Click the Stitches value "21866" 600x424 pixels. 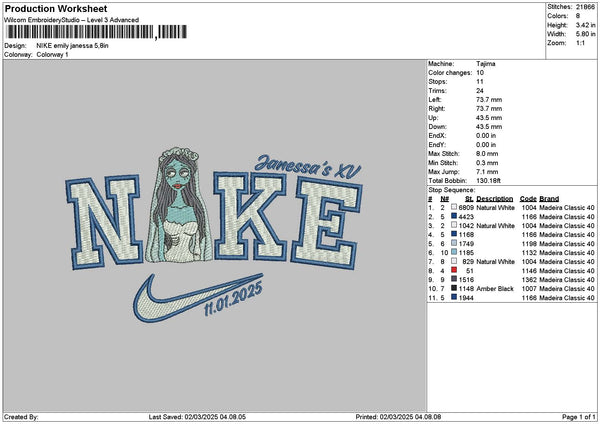[x=585, y=7]
